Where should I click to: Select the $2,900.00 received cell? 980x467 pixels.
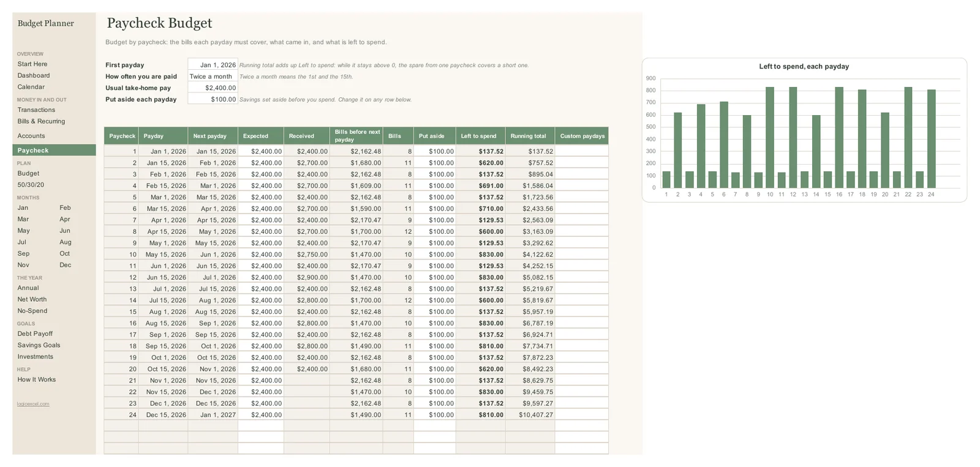(x=307, y=277)
